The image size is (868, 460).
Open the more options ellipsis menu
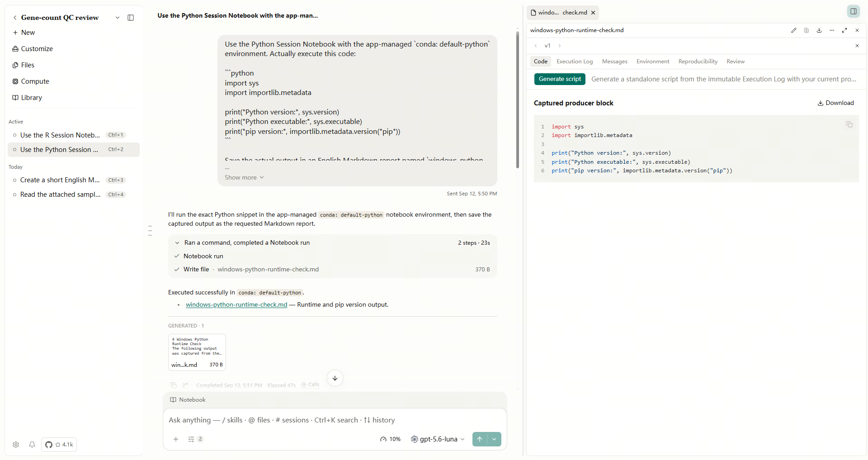point(832,30)
